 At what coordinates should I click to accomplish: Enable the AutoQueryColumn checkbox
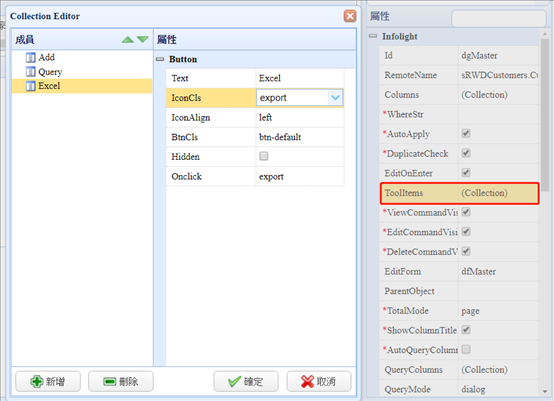coord(466,349)
